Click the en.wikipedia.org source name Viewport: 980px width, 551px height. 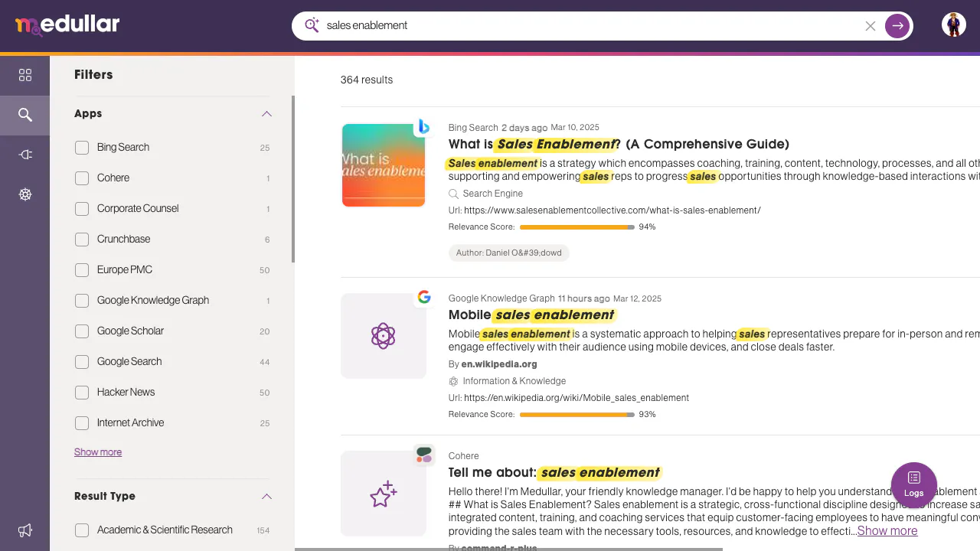coord(499,364)
